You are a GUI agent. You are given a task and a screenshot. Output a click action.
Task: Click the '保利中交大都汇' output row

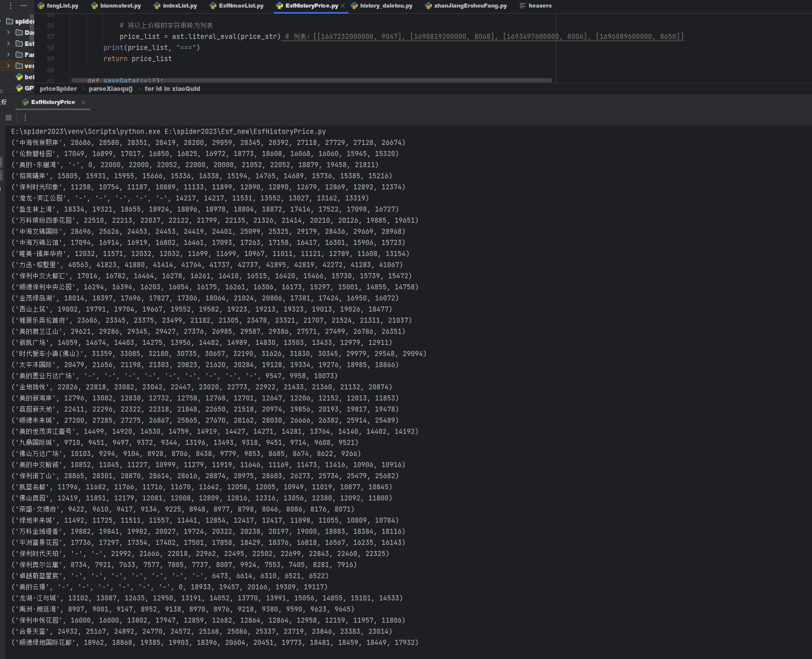211,276
